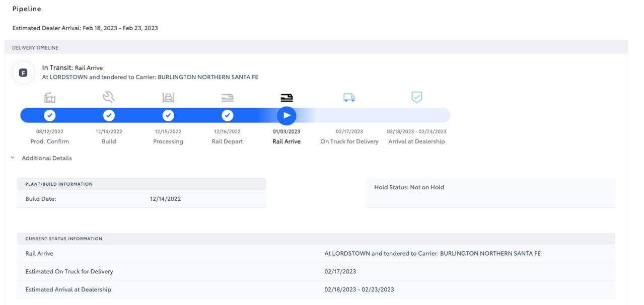Click the table value 02/18/2023 - 02/23/2023
Image resolution: width=644 pixels, height=305 pixels.
tap(360, 289)
